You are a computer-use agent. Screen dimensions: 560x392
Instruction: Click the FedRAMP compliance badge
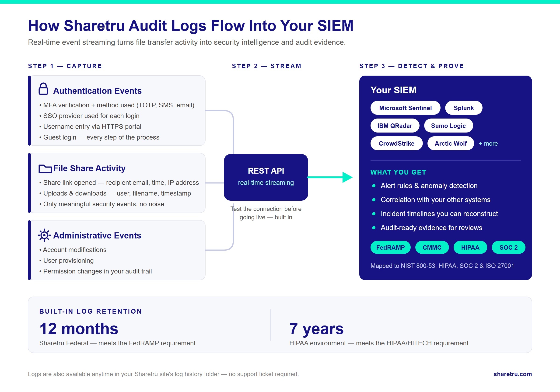(391, 247)
